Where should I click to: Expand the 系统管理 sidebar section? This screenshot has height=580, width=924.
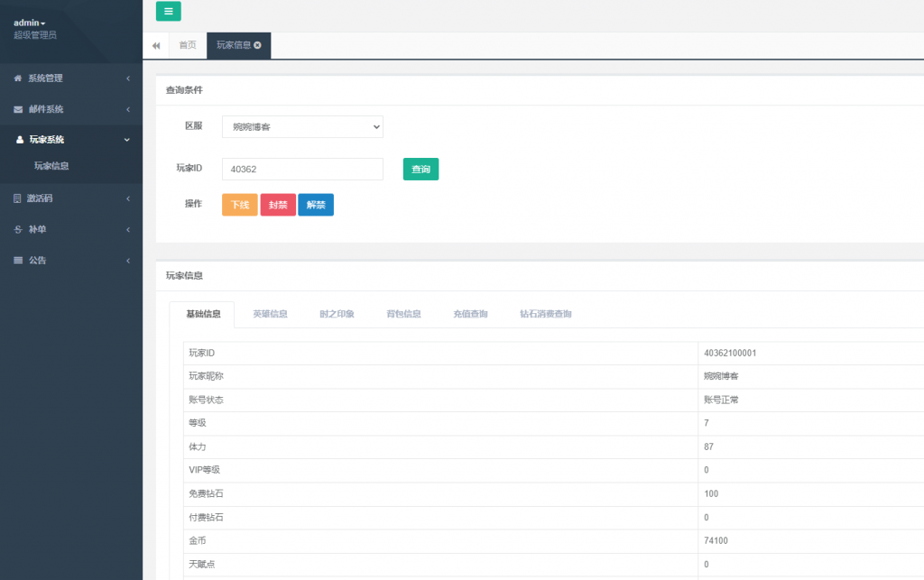(63, 78)
